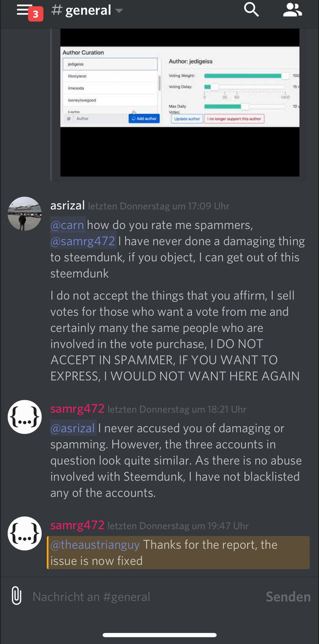319x644 pixels.
Task: Show the members list icon
Action: (x=292, y=9)
